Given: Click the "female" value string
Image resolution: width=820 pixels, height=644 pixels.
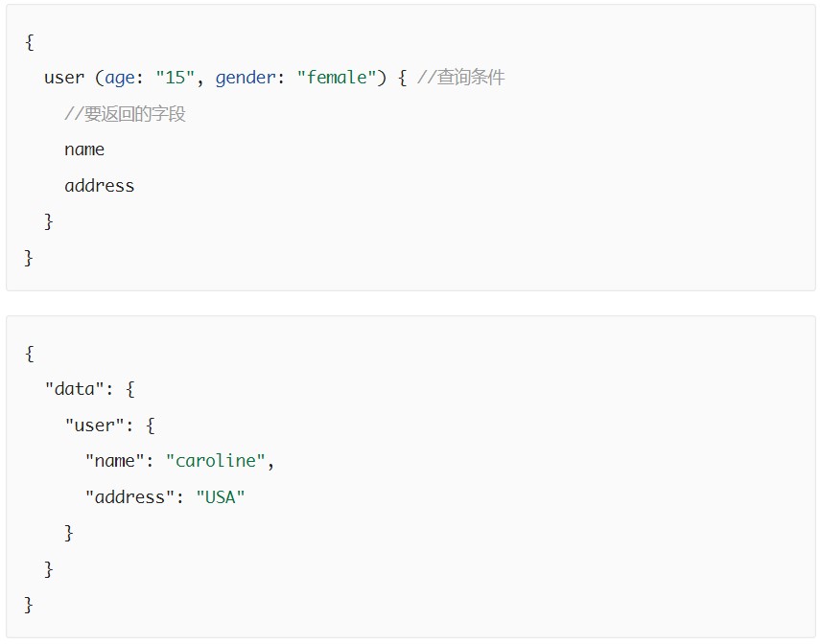Looking at the screenshot, I should (337, 78).
